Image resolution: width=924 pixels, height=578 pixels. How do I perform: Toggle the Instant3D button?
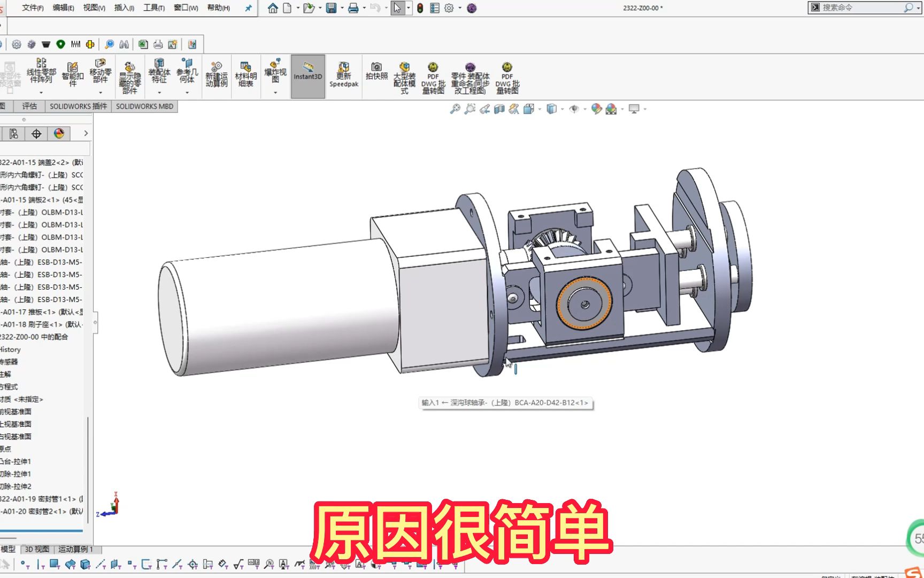[x=308, y=77]
